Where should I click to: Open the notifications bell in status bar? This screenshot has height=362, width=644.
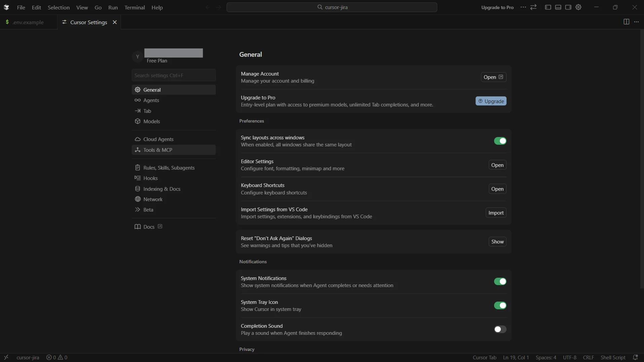point(635,357)
